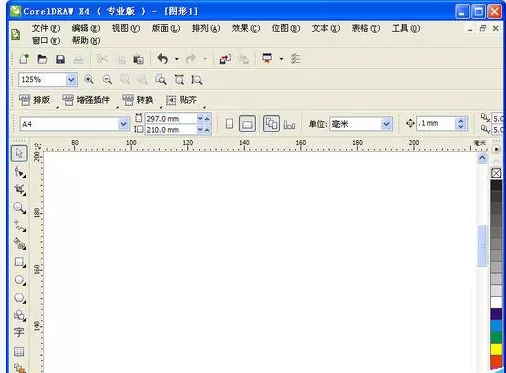Viewport: 506px width, 373px height.
Task: Select the Freehand tool in the toolbox
Action: [20, 226]
